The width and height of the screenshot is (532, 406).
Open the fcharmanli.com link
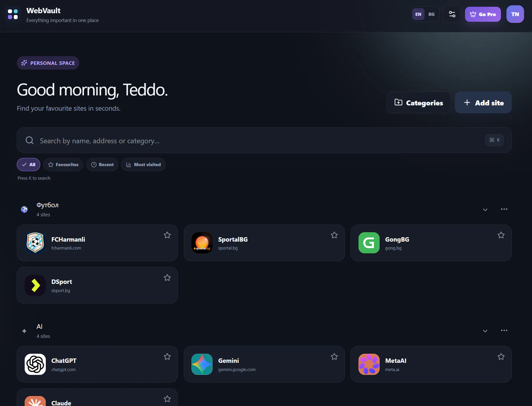[x=66, y=248]
